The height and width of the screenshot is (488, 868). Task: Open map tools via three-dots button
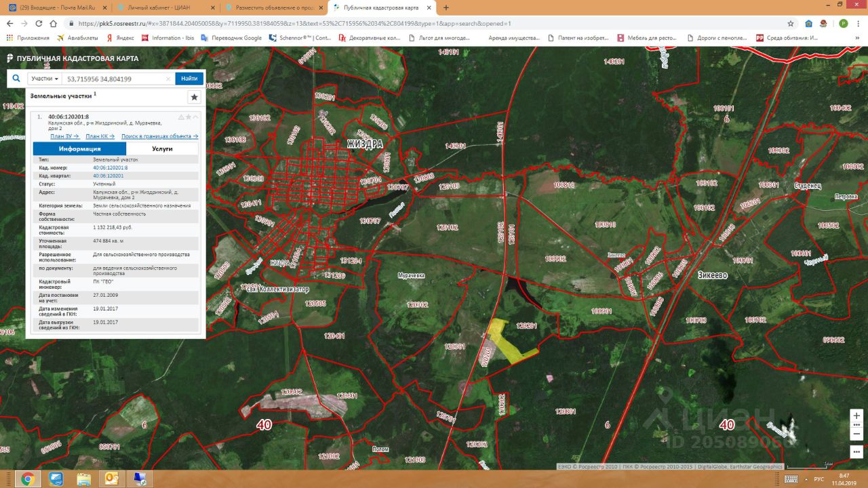coord(856,452)
